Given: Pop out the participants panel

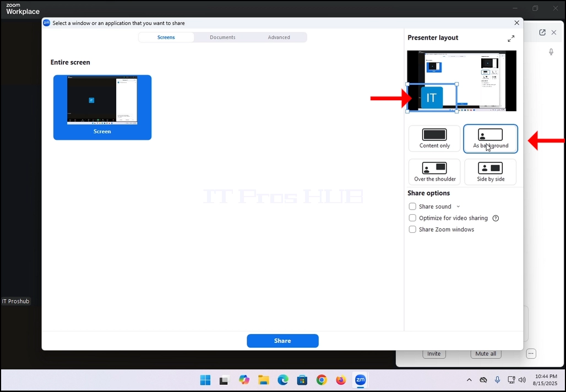Looking at the screenshot, I should tap(542, 32).
